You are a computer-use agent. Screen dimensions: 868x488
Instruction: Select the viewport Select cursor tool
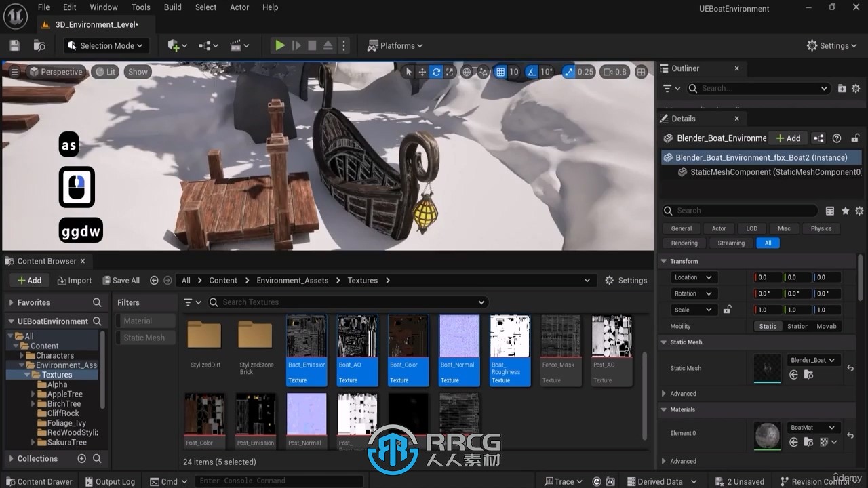click(408, 72)
